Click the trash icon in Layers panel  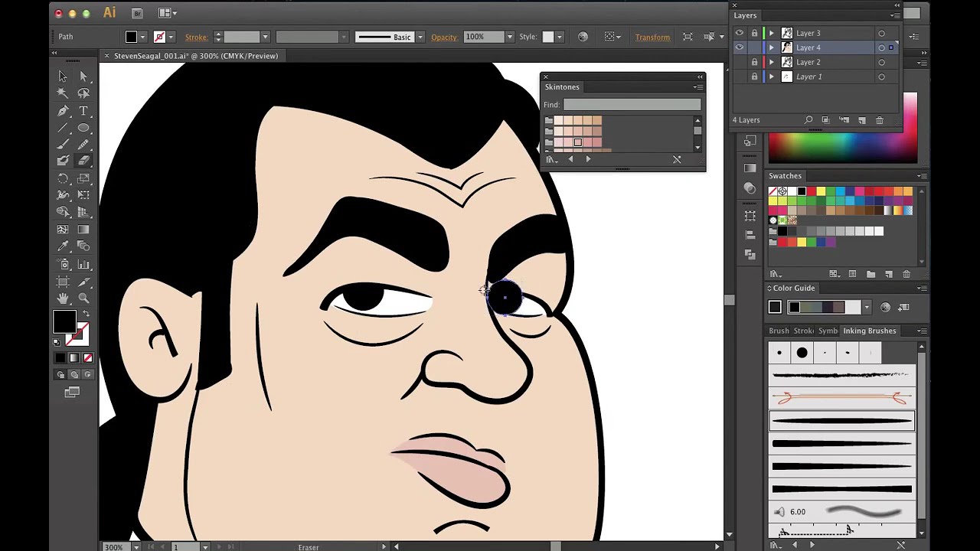pos(880,120)
